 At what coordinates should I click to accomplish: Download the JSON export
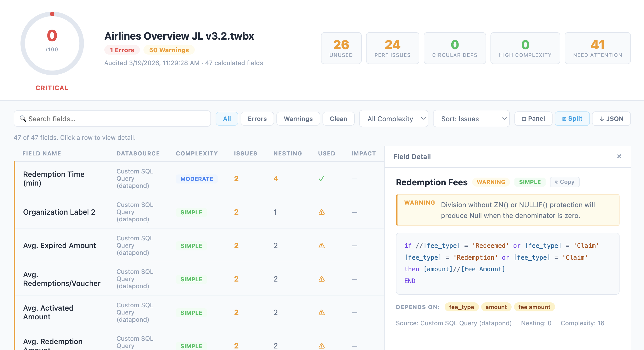[x=612, y=119]
